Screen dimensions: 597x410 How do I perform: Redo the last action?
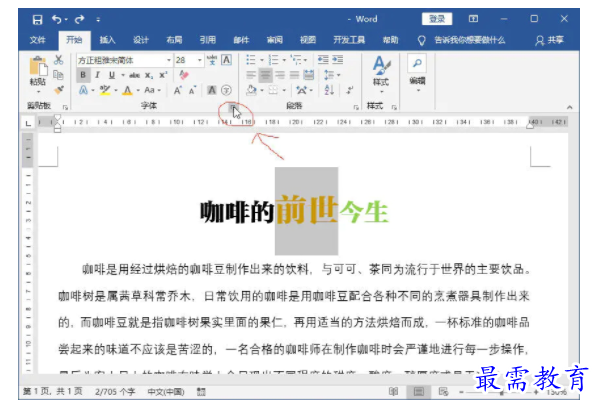pyautogui.click(x=79, y=19)
